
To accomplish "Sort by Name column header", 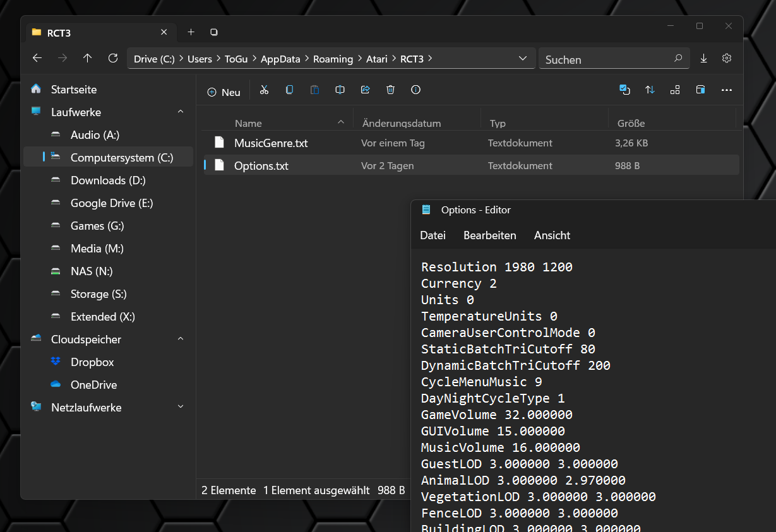I will (x=248, y=124).
